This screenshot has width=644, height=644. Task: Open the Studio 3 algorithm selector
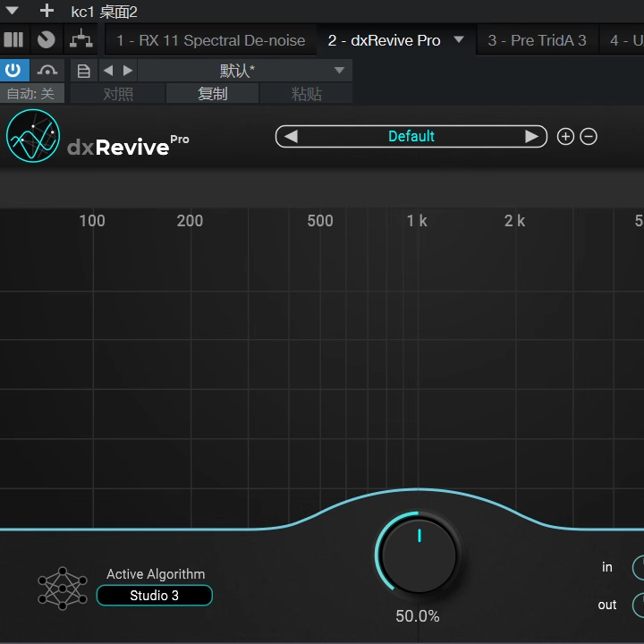155,595
